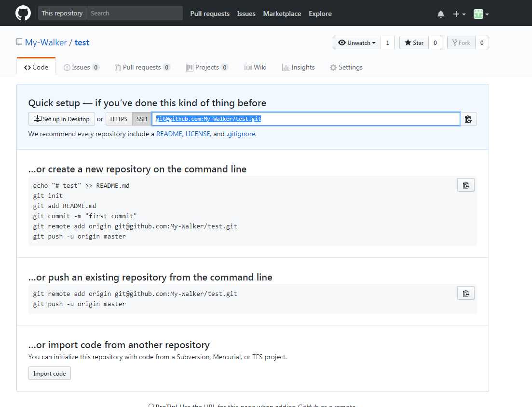Click the 'git commit -m "first commit"' line
Screen dimensions: 532x407
(x=85, y=216)
